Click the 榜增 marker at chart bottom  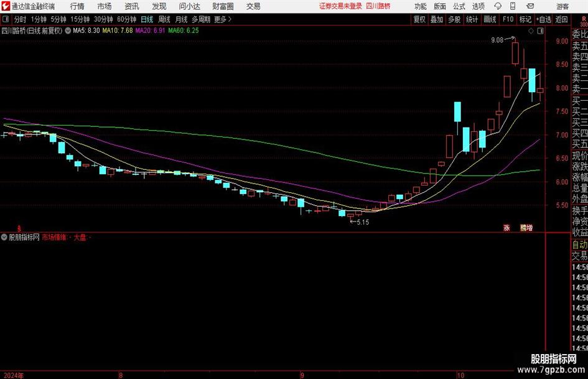pyautogui.click(x=526, y=228)
